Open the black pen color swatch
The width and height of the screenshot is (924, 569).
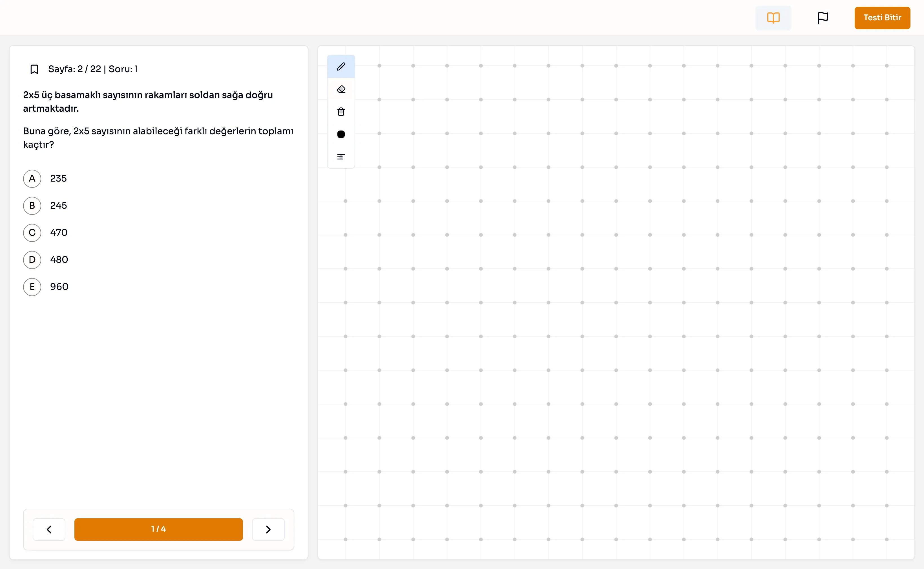[341, 134]
